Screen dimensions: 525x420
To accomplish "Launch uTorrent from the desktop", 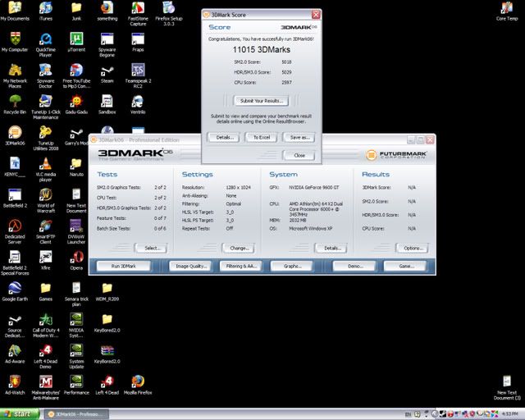I will click(76, 42).
